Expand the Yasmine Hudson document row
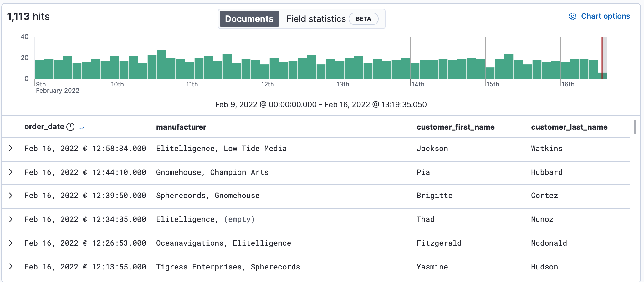 [11, 267]
